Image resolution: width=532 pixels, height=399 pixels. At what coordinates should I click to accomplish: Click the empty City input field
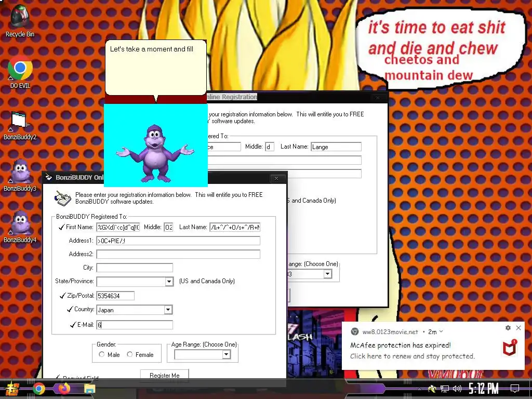pos(135,268)
